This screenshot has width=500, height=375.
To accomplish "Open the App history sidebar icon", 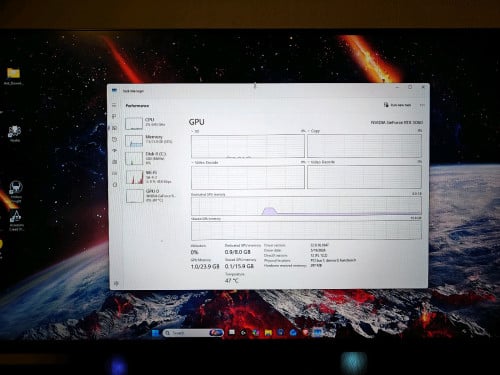I will point(114,139).
